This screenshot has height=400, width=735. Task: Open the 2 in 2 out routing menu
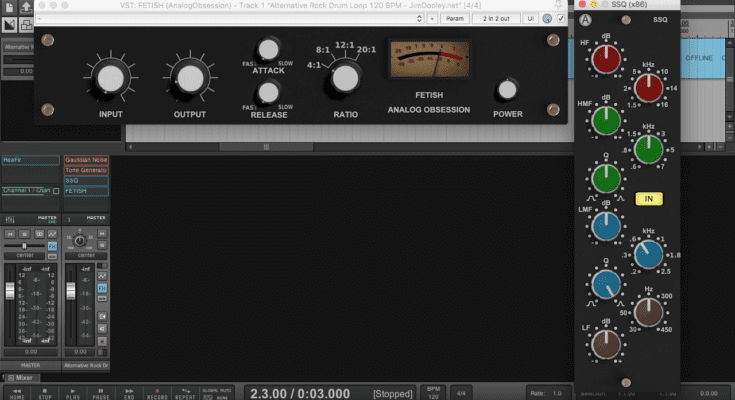pyautogui.click(x=495, y=19)
